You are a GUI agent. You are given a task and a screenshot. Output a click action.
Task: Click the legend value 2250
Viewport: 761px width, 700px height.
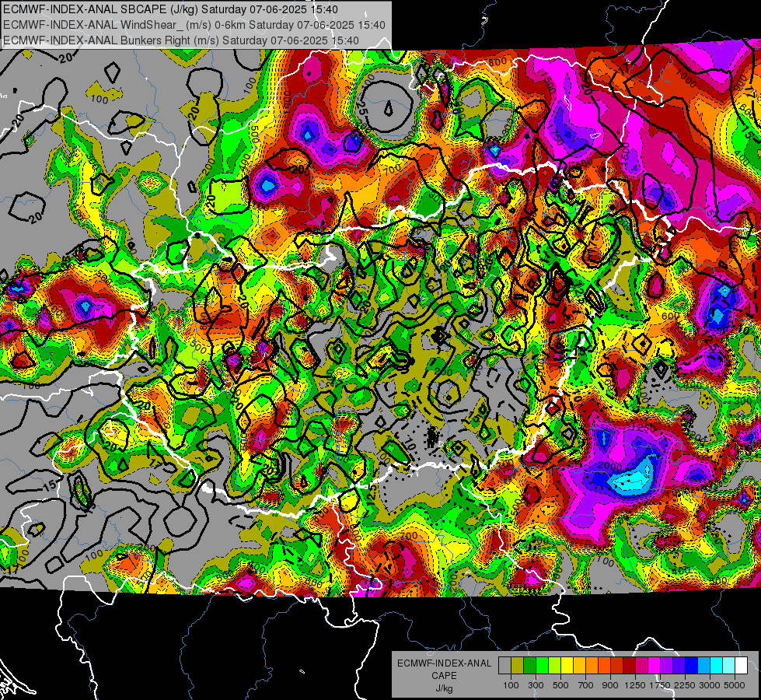pyautogui.click(x=686, y=685)
